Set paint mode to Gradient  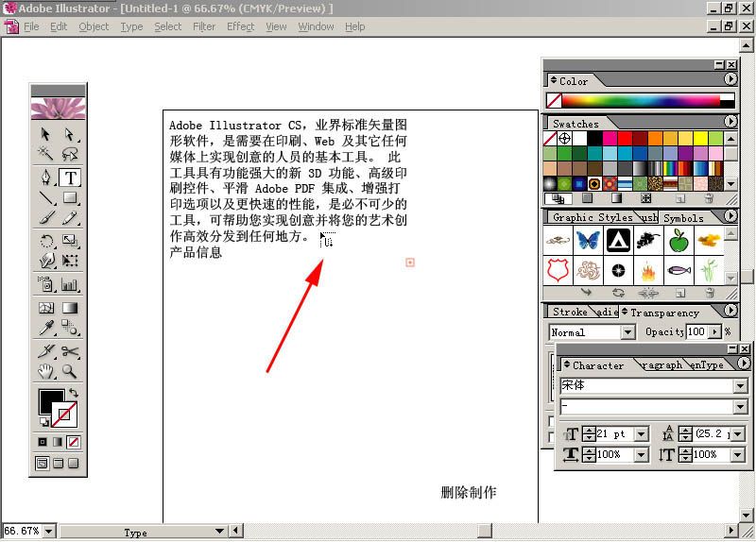pyautogui.click(x=58, y=442)
